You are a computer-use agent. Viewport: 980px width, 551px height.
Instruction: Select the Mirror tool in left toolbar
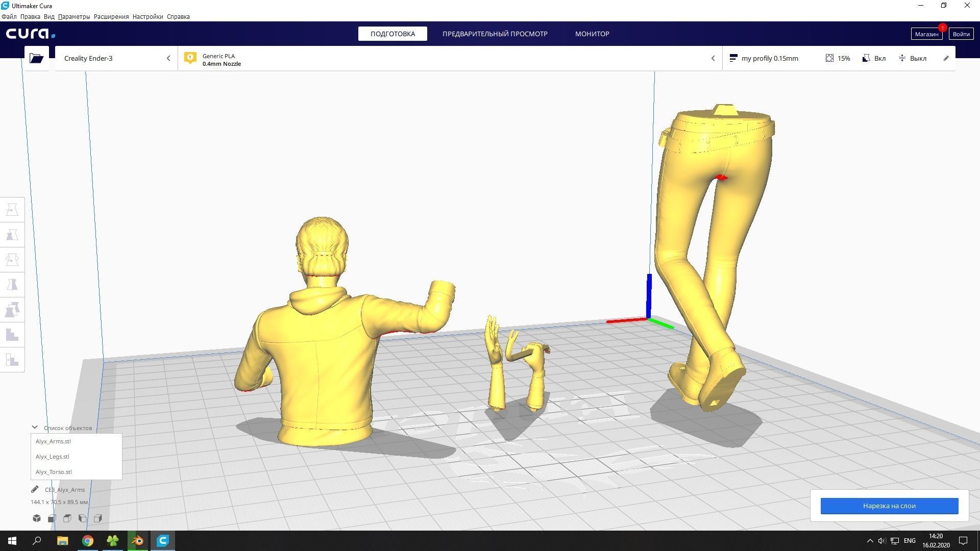pos(12,285)
